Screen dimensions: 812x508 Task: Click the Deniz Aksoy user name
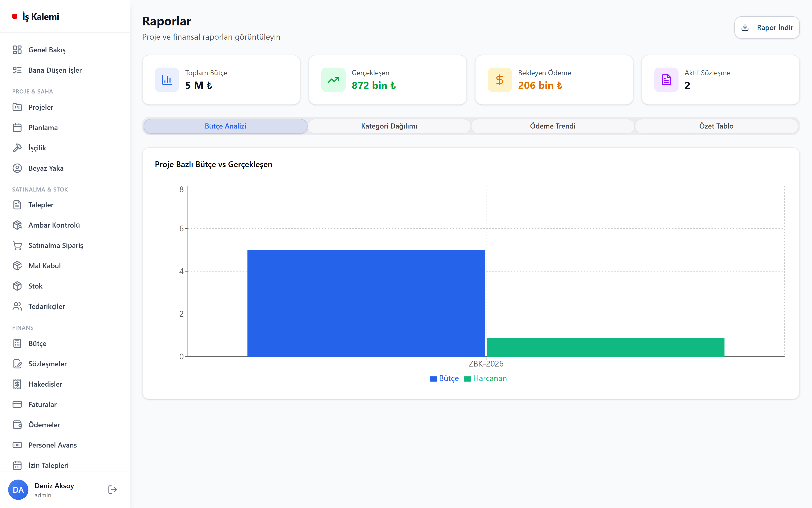tap(54, 485)
